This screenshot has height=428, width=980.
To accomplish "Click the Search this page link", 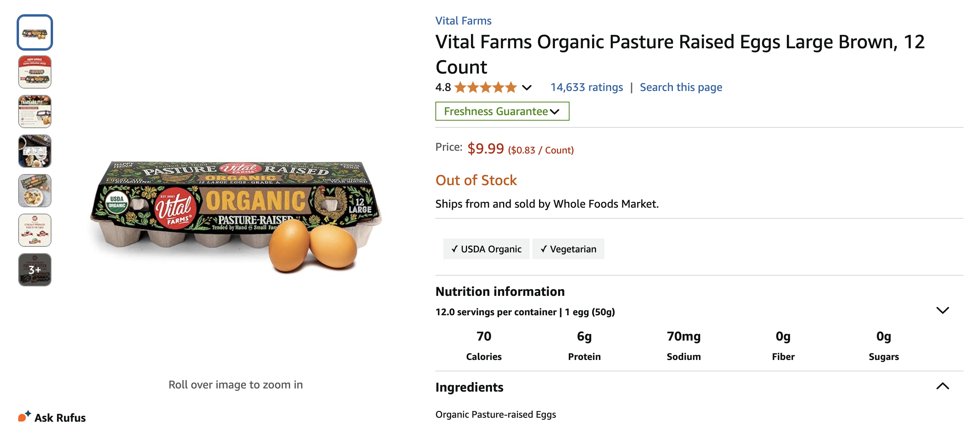I will tap(681, 87).
